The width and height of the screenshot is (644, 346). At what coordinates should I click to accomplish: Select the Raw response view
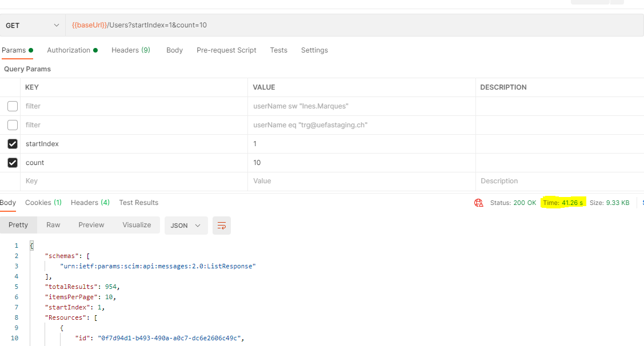(53, 224)
